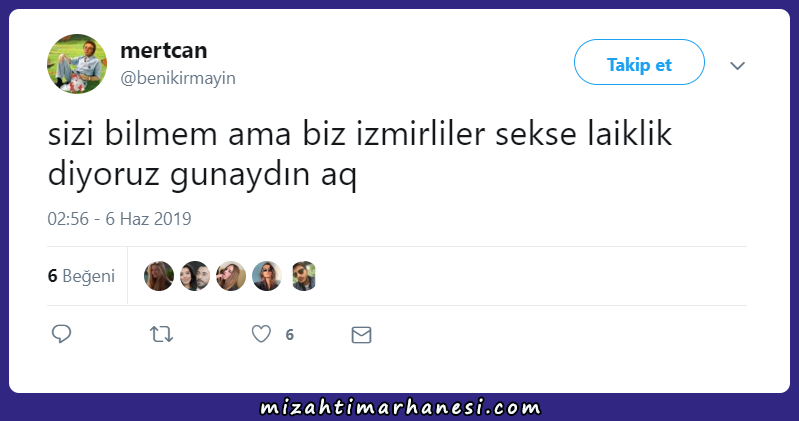Click the like count 6 beside heart
The width and height of the screenshot is (799, 421).
coord(289,335)
